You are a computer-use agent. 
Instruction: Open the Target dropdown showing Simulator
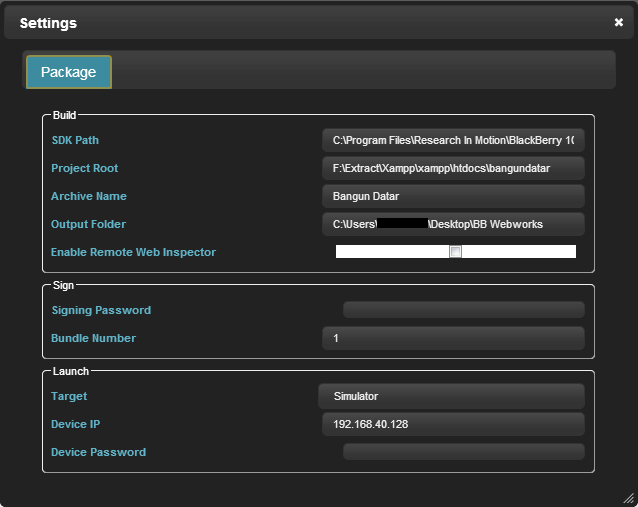(x=452, y=396)
